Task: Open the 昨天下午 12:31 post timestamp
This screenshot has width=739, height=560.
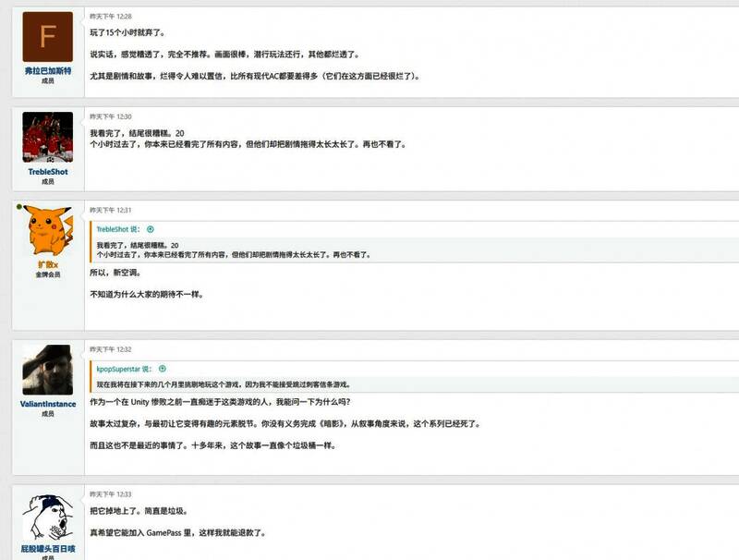Action: [x=111, y=211]
